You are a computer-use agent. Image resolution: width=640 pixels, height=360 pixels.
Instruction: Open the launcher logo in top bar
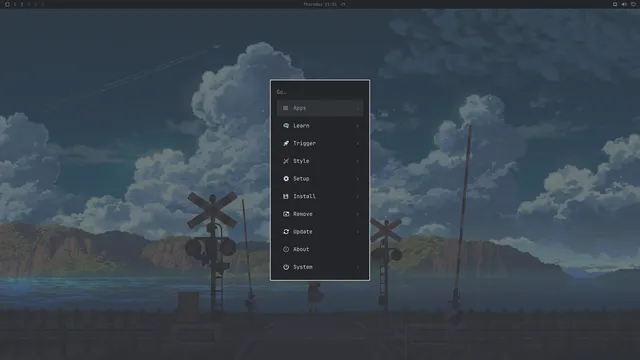pyautogui.click(x=7, y=4)
